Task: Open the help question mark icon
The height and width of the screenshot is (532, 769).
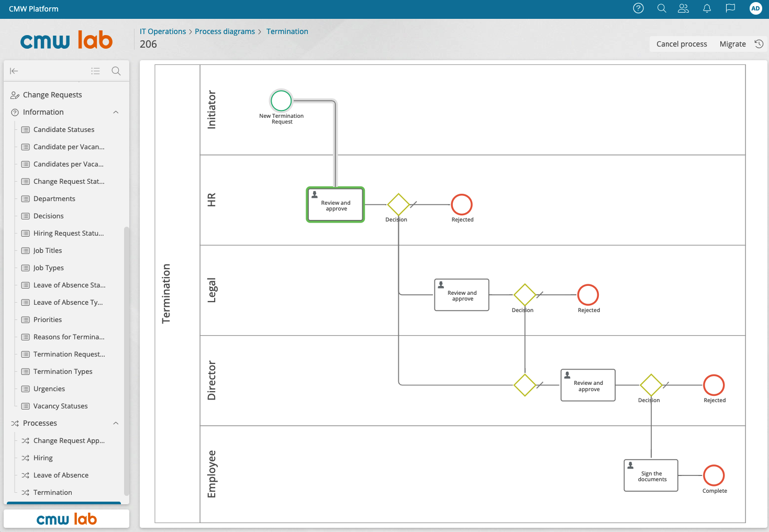Action: click(x=638, y=8)
